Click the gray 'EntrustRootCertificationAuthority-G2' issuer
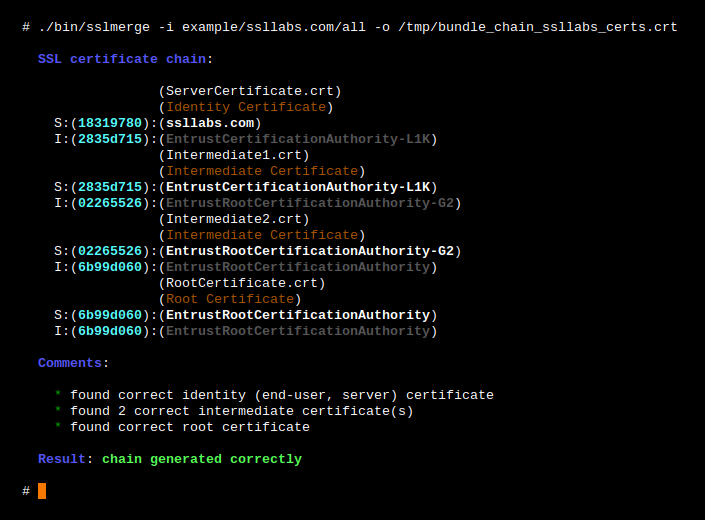Image resolution: width=705 pixels, height=520 pixels. [310, 203]
